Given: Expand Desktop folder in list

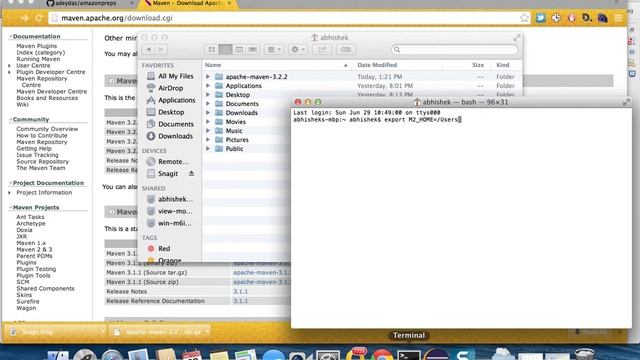Looking at the screenshot, I should tap(208, 94).
